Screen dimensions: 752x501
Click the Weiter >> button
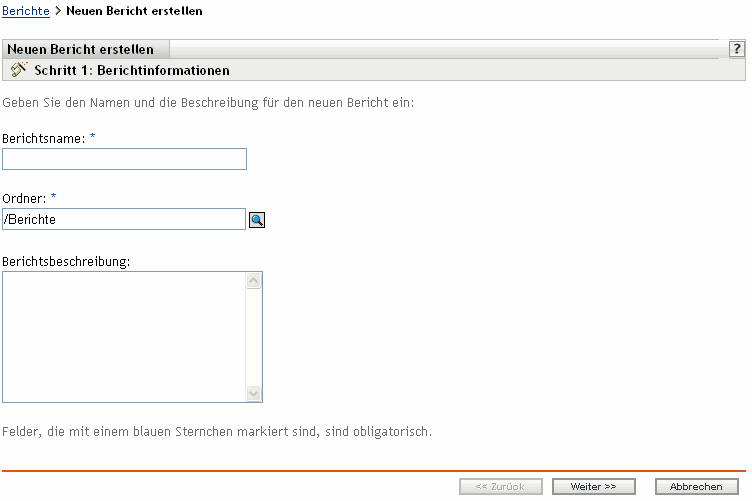(594, 487)
